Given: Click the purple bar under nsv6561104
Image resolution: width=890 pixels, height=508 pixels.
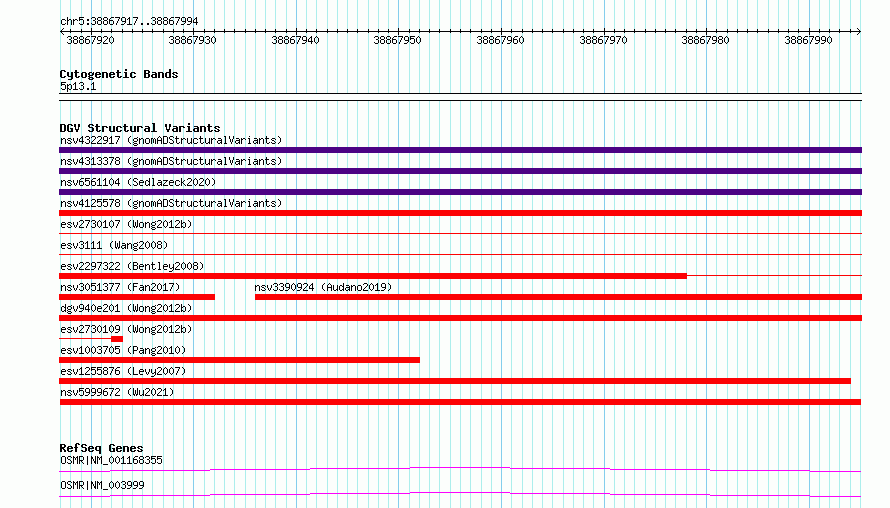Looking at the screenshot, I should (460, 192).
